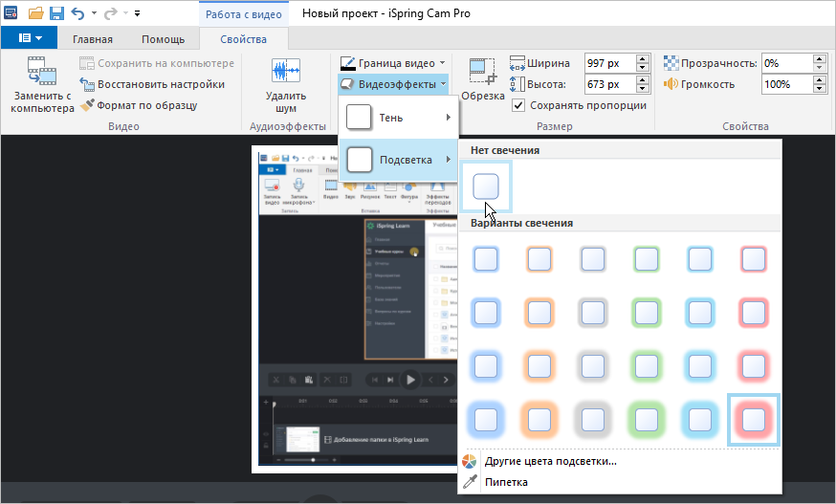Click the Работа с видео contextual tab
Viewport: 836px width, 504px height.
pos(244,14)
